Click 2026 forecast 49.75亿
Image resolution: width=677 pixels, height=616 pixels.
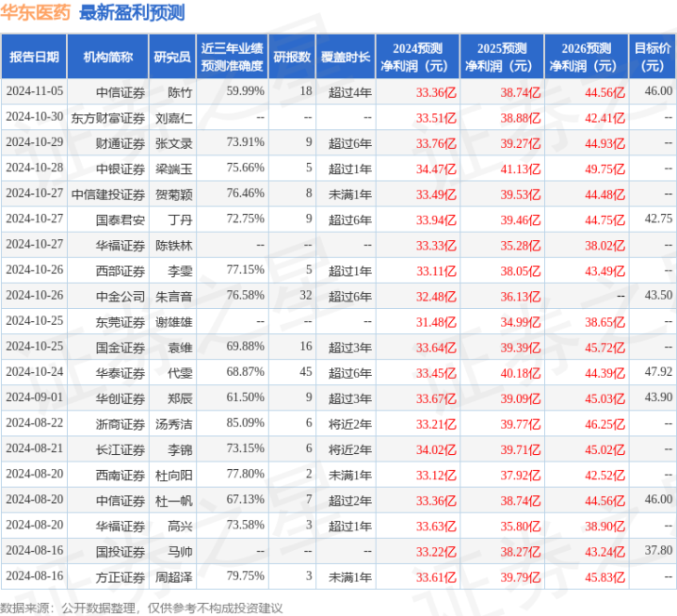tap(604, 169)
